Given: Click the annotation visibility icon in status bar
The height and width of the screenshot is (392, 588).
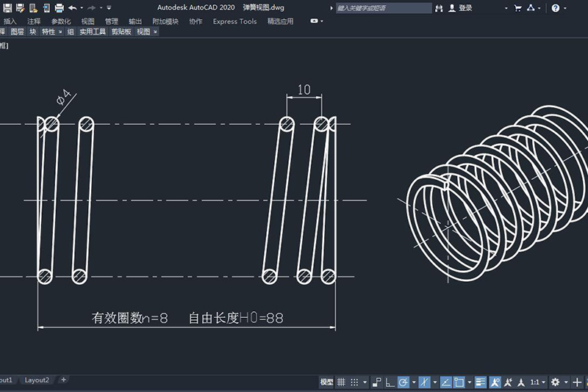Looking at the screenshot, I should (495, 382).
